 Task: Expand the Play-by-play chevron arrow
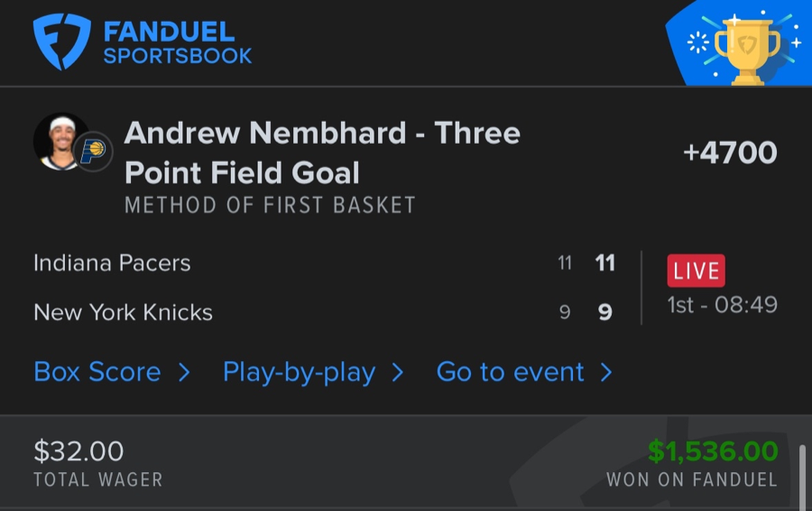tap(398, 372)
